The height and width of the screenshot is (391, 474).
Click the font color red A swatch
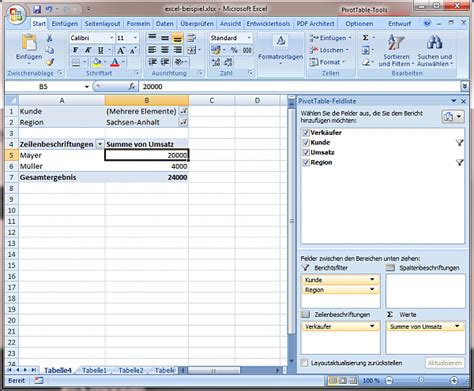115,62
